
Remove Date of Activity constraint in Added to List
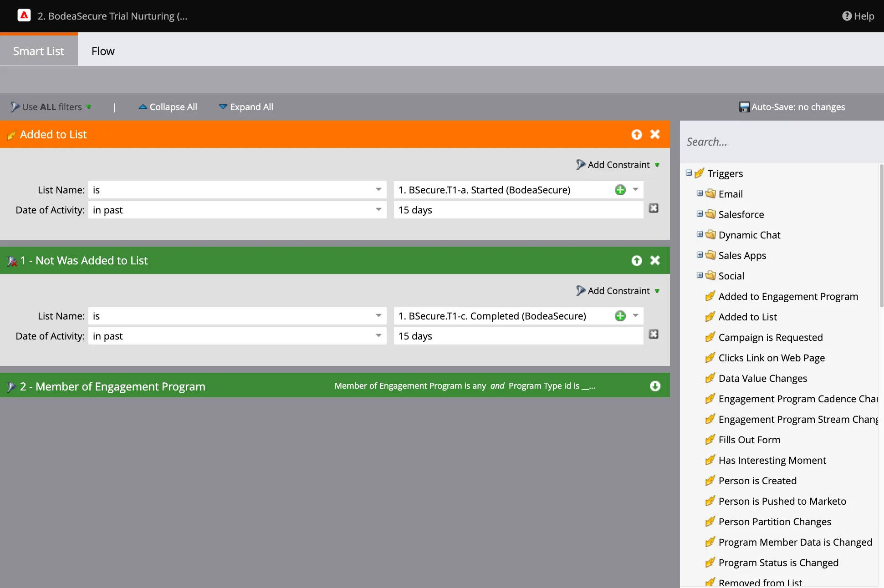[x=654, y=208]
